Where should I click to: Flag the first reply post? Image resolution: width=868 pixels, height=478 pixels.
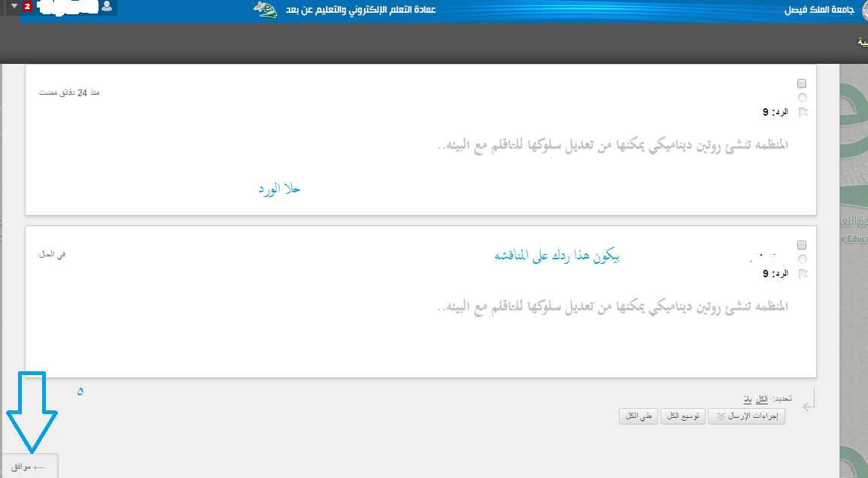pyautogui.click(x=803, y=112)
